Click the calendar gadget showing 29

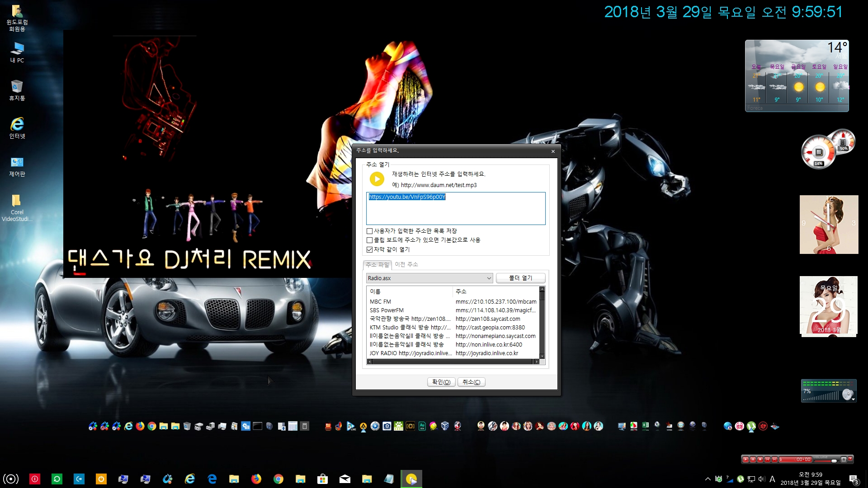pos(828,306)
